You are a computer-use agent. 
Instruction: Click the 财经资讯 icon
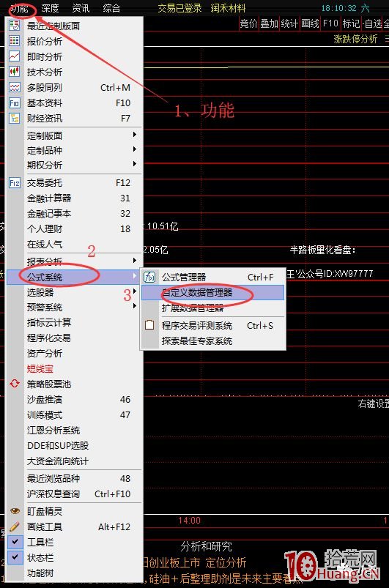click(14, 118)
